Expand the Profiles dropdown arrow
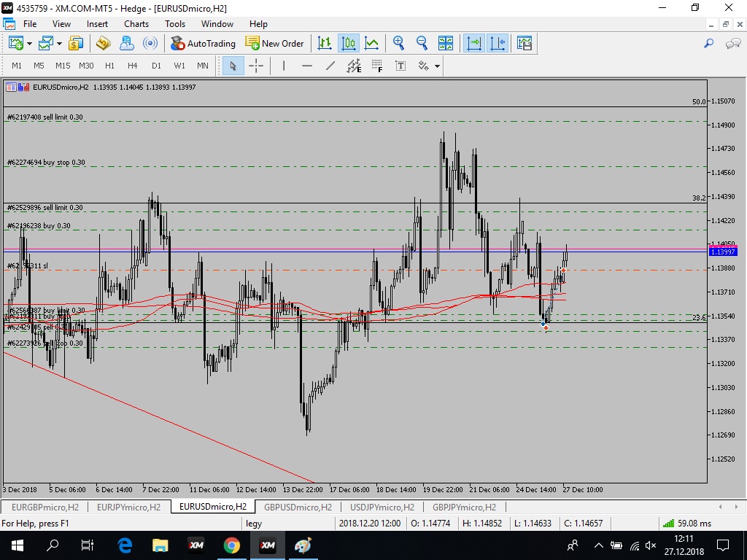 click(59, 44)
